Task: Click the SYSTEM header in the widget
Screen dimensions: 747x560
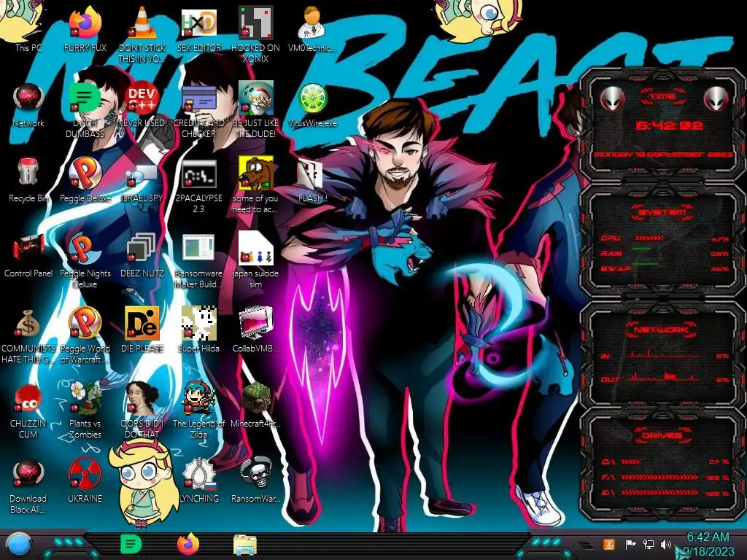Action: click(662, 212)
